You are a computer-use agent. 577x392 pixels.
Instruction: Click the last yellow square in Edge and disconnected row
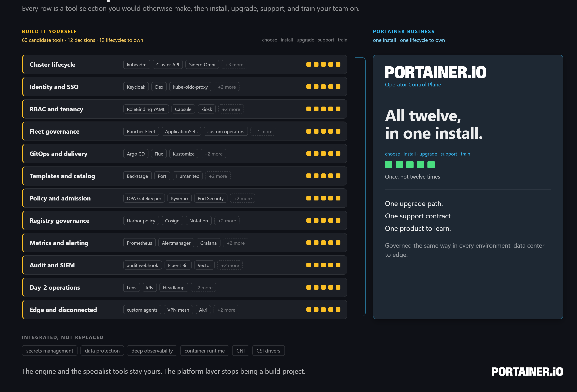click(338, 310)
